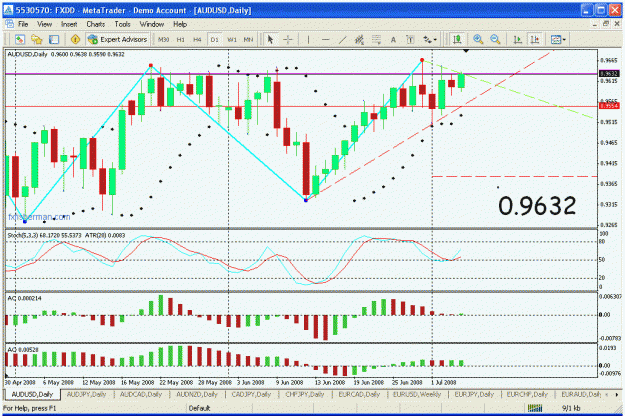This screenshot has width=625, height=416.
Task: Click the New Order icon
Action: click(x=75, y=39)
